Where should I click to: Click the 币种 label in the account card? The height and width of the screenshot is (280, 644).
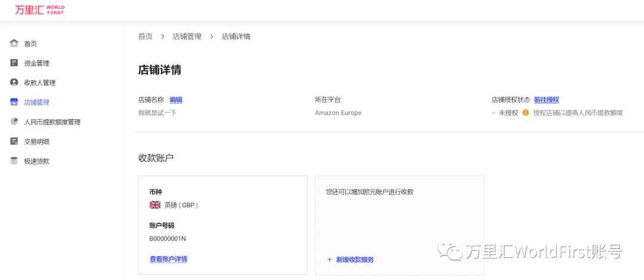[x=156, y=192]
